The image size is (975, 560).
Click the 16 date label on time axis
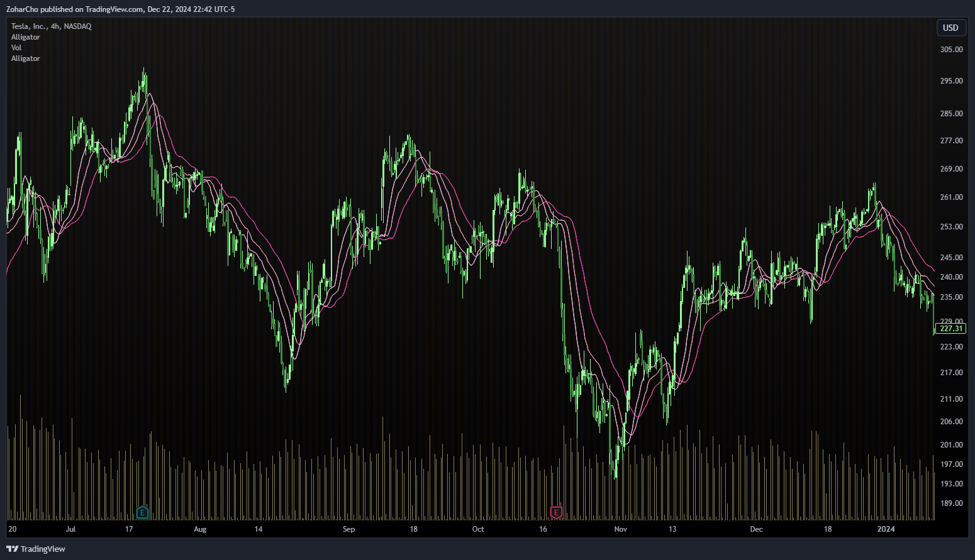(x=543, y=529)
